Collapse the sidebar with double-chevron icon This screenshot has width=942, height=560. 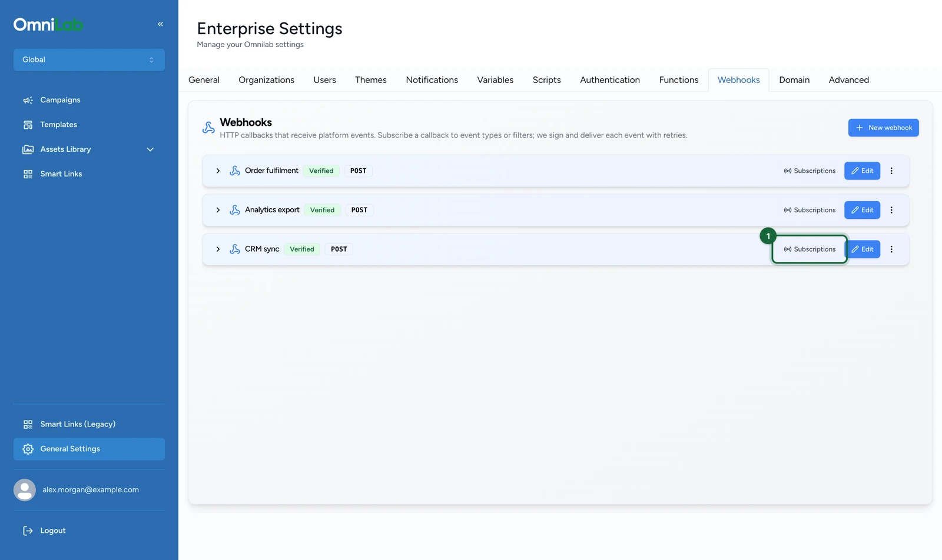160,24
